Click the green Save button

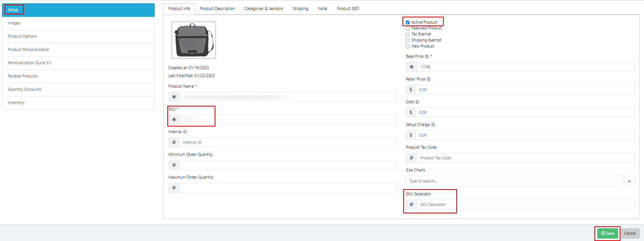[x=608, y=233]
